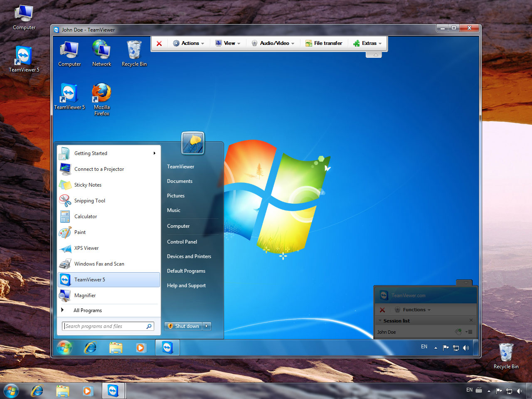Click the File transfer button
The height and width of the screenshot is (399, 532).
[x=324, y=43]
